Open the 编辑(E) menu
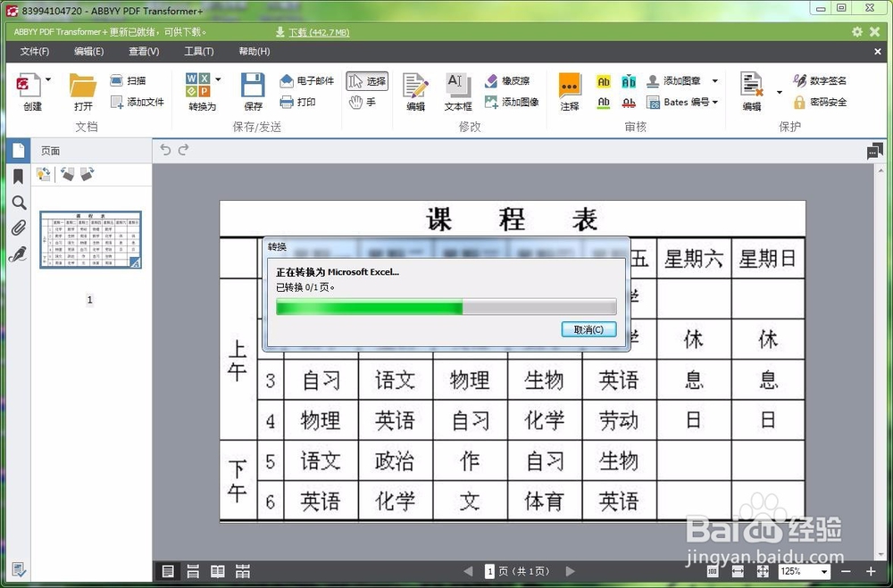 (88, 51)
